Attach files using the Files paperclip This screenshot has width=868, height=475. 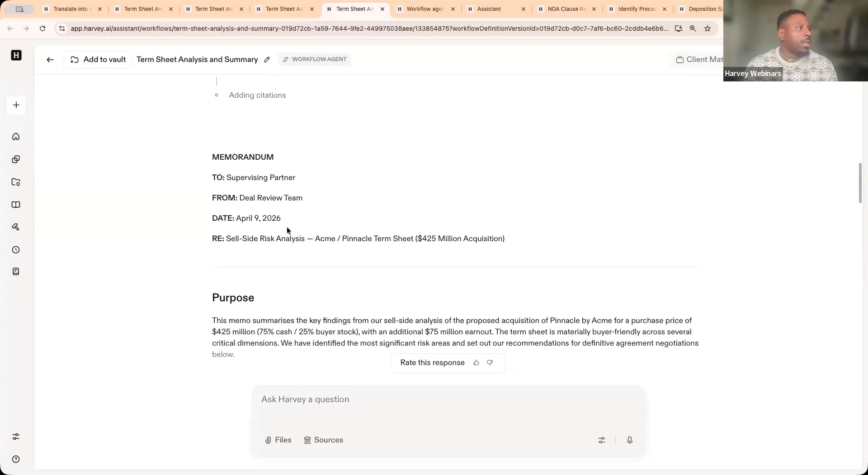[278, 440]
